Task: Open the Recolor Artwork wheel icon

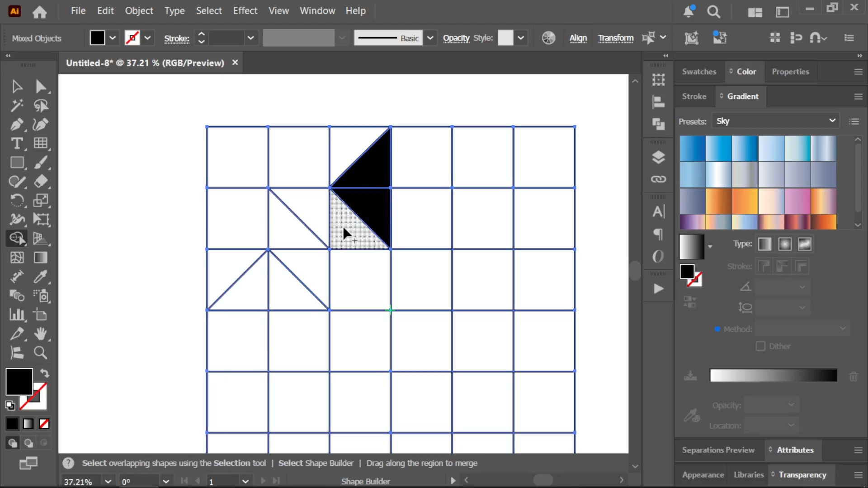Action: pos(548,38)
